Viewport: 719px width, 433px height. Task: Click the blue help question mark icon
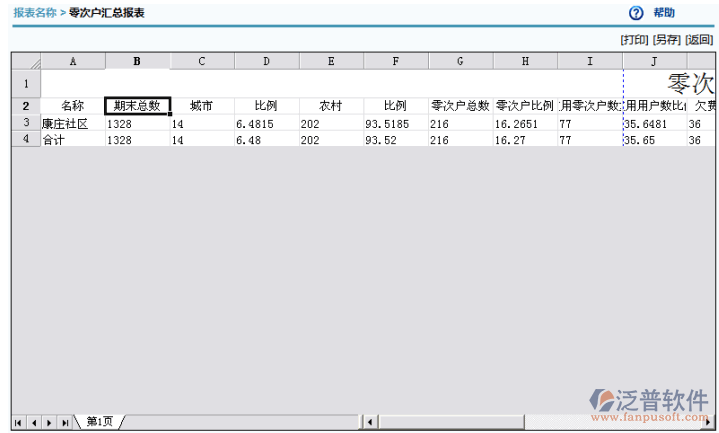tap(636, 13)
